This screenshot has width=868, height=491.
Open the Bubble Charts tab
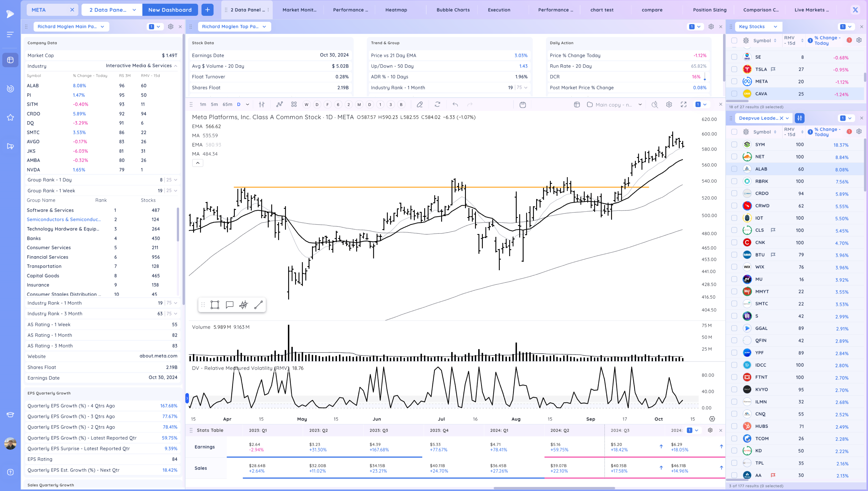pos(453,10)
